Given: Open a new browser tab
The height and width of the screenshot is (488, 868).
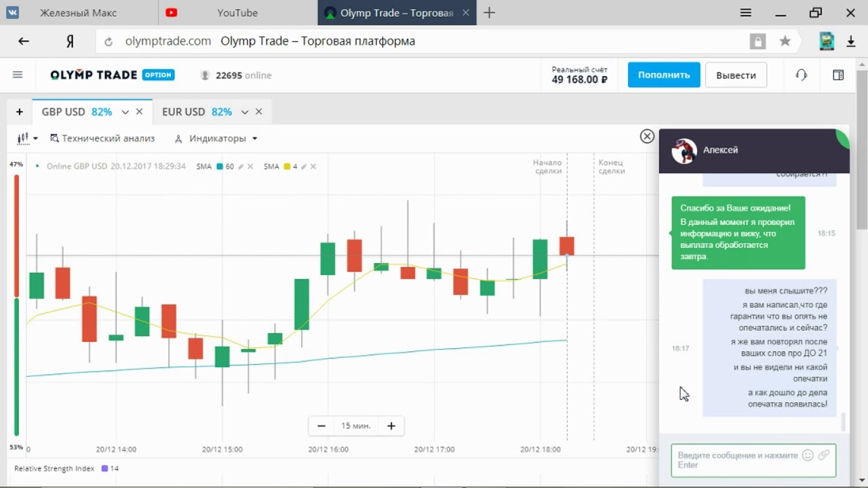Looking at the screenshot, I should pyautogui.click(x=489, y=13).
